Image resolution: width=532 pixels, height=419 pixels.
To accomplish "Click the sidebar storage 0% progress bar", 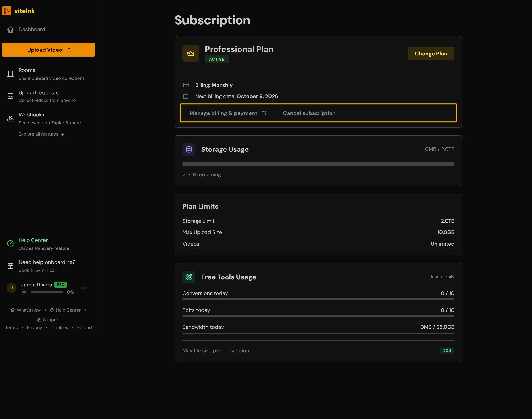I will [x=47, y=292].
